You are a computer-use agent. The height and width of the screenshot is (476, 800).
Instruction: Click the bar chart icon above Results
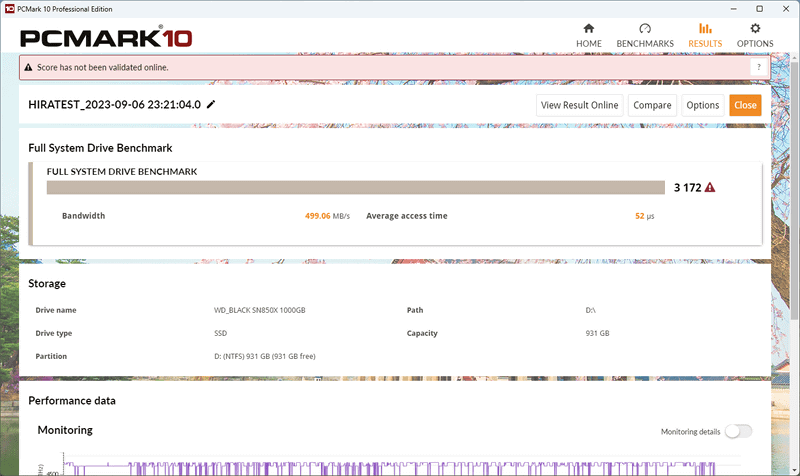click(x=705, y=28)
